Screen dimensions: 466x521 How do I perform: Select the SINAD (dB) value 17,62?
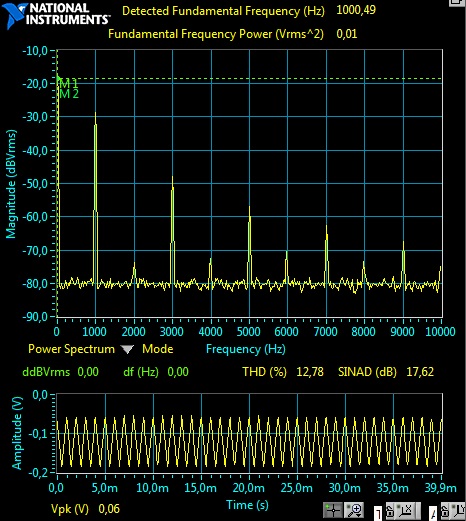coord(420,372)
